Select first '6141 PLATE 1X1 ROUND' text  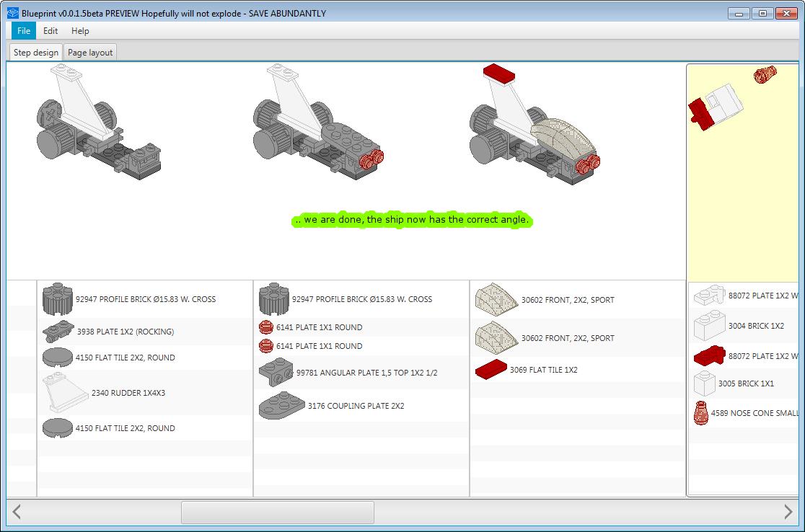(x=320, y=327)
